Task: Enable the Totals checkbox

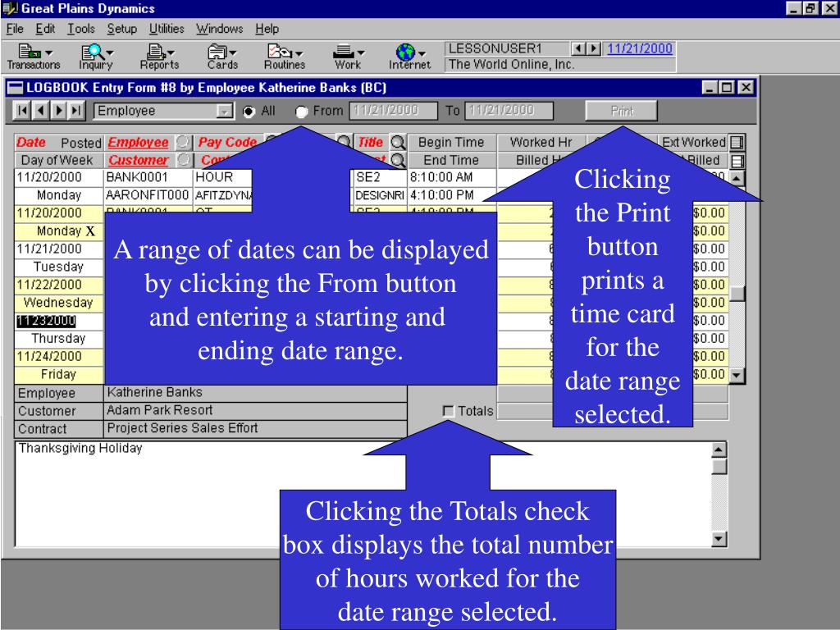Action: 449,411
